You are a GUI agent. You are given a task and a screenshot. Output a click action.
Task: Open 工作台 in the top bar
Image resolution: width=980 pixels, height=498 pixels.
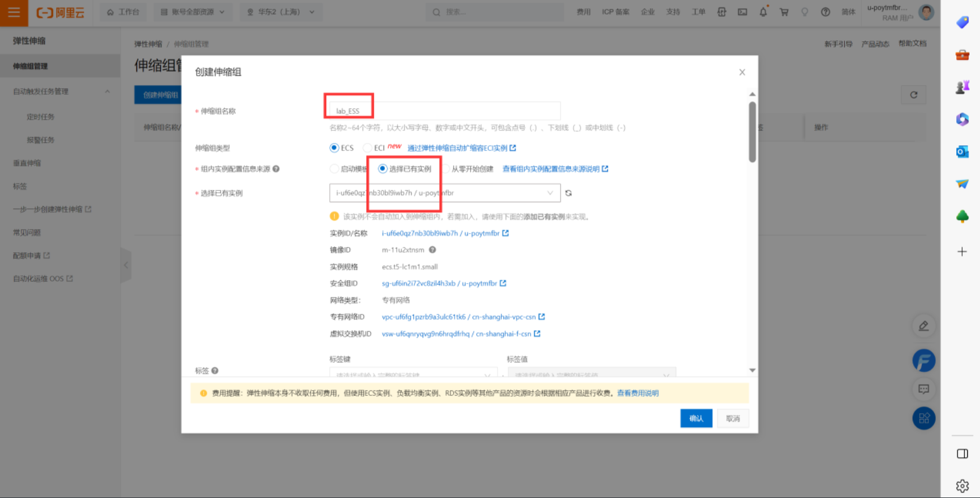point(124,12)
